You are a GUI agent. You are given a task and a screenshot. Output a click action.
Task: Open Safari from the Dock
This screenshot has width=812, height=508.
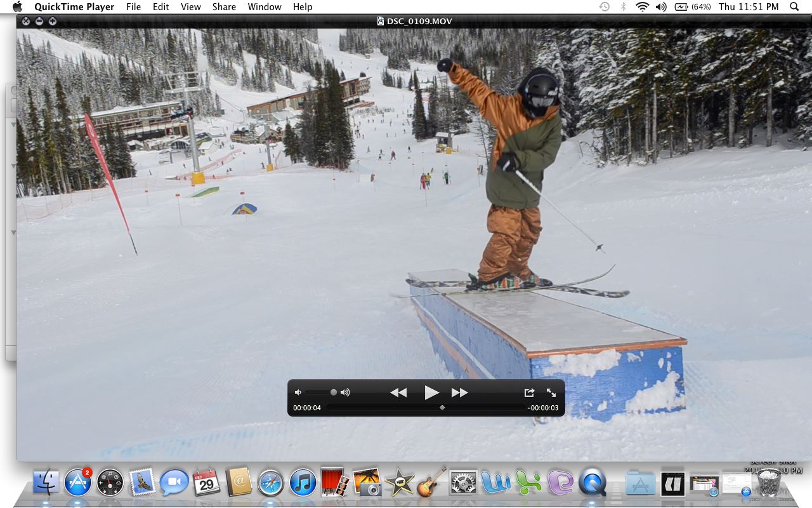(x=272, y=484)
